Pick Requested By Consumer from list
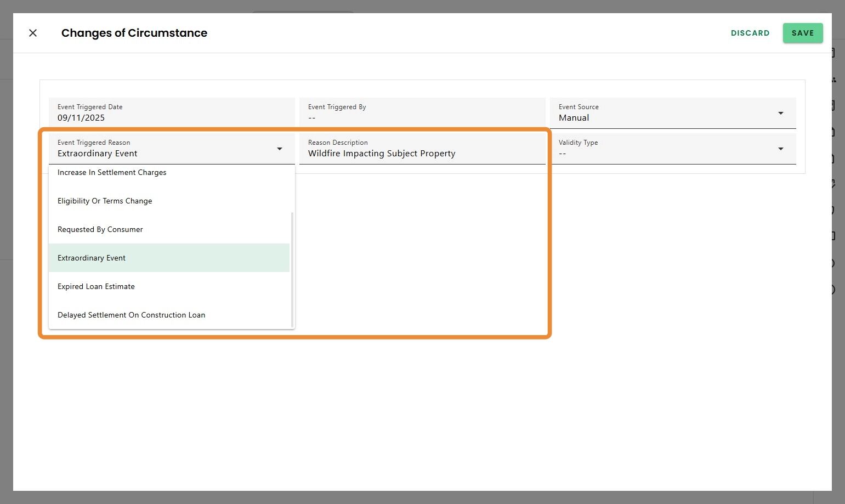Image resolution: width=845 pixels, height=504 pixels. coord(100,230)
